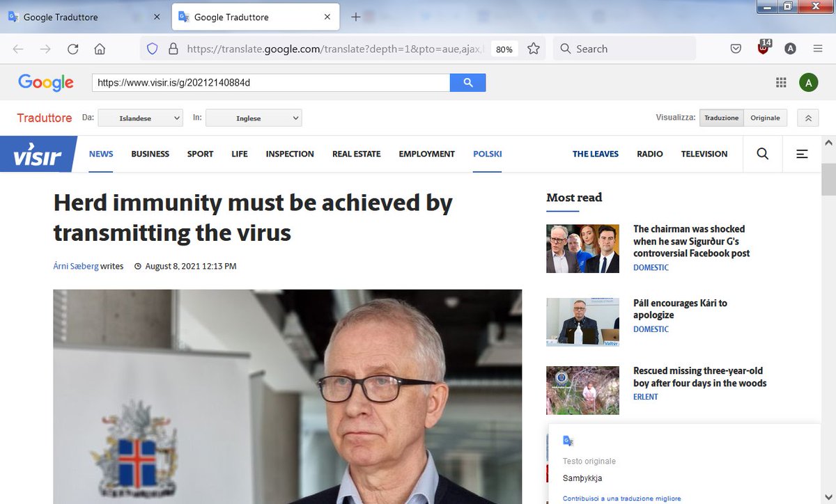Open THE LEAVES link

tap(596, 154)
